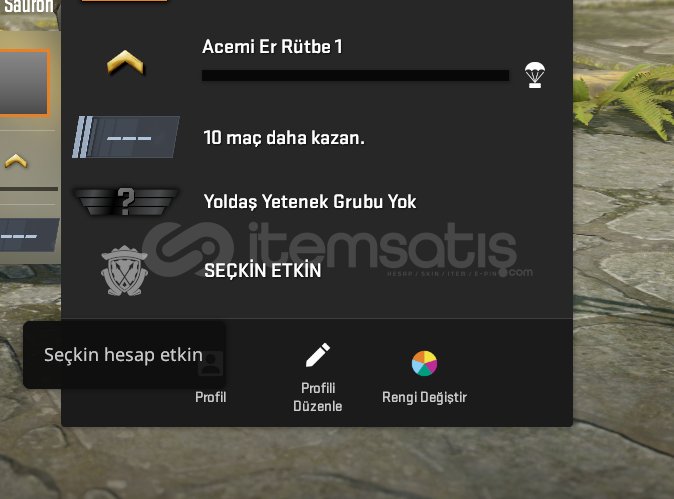Click the 10 maç daha kazan text
Screen dimensions: 674x499
point(284,138)
